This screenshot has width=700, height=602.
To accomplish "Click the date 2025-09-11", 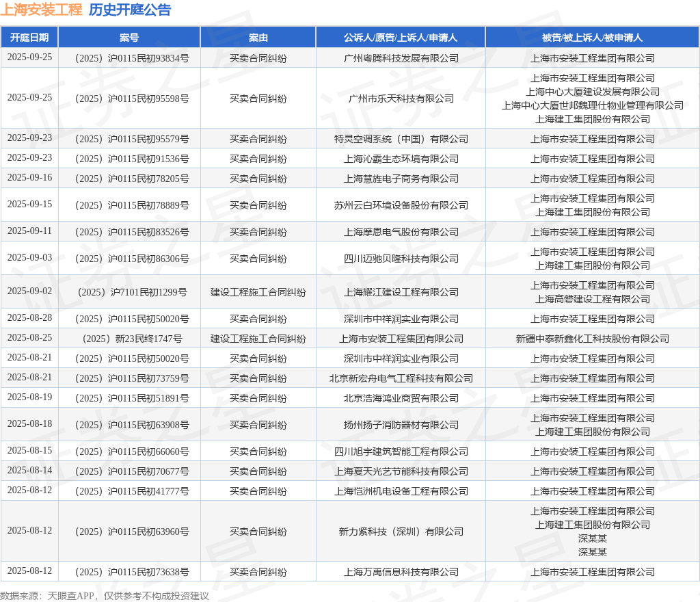I will (x=29, y=231).
